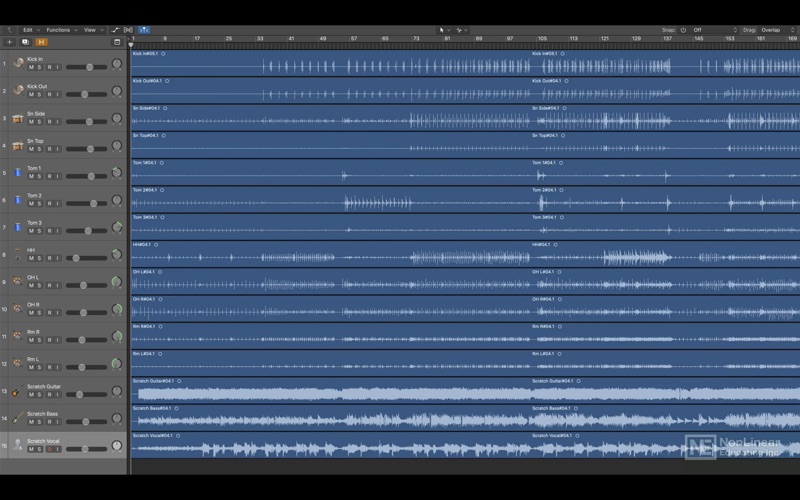This screenshot has width=800, height=500.
Task: Click the Tom 1 track icon
Action: tap(18, 172)
